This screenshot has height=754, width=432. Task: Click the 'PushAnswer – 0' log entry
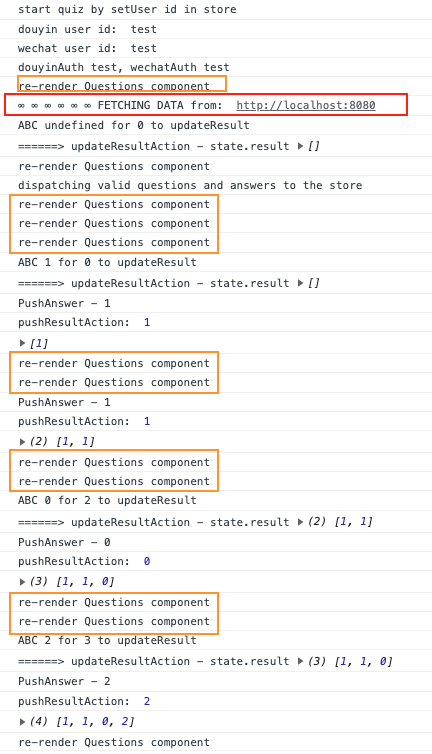pyautogui.click(x=64, y=542)
